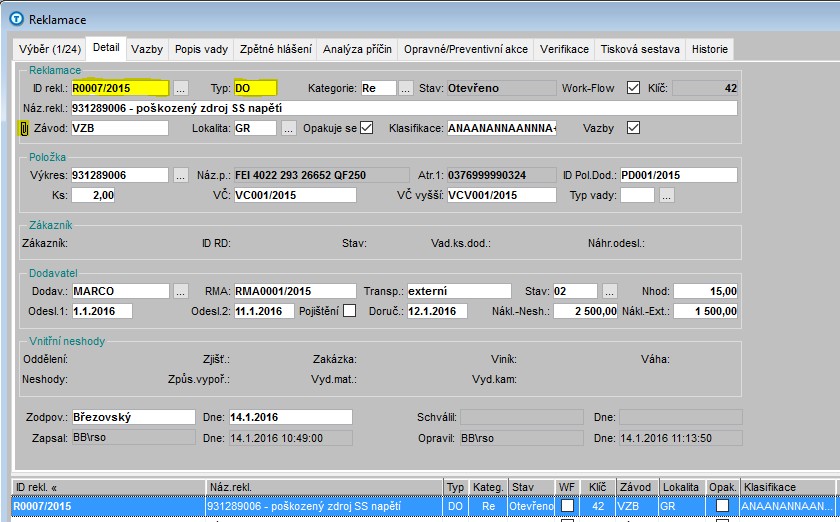This screenshot has width=840, height=522.
Task: Select grid row cell R0007/2015
Action: coord(109,506)
